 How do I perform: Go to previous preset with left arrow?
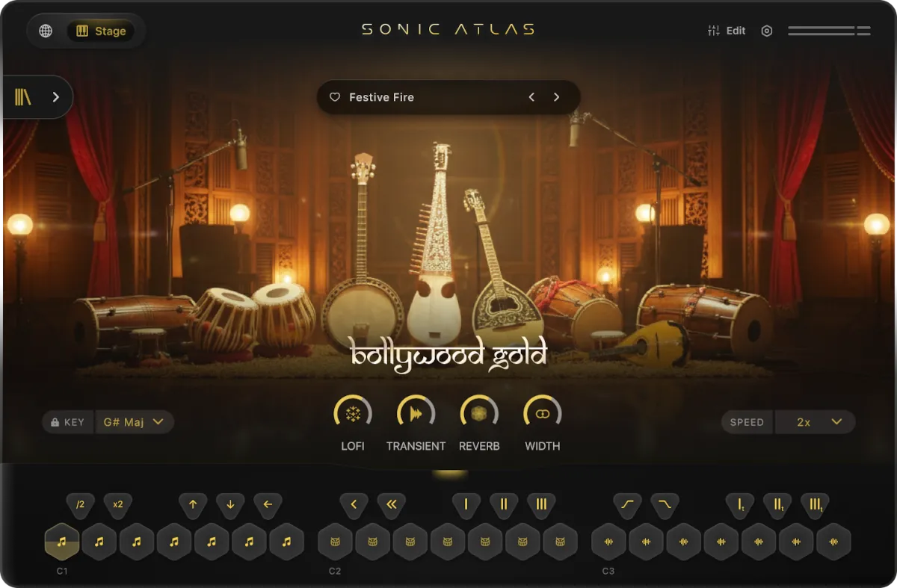tap(531, 97)
